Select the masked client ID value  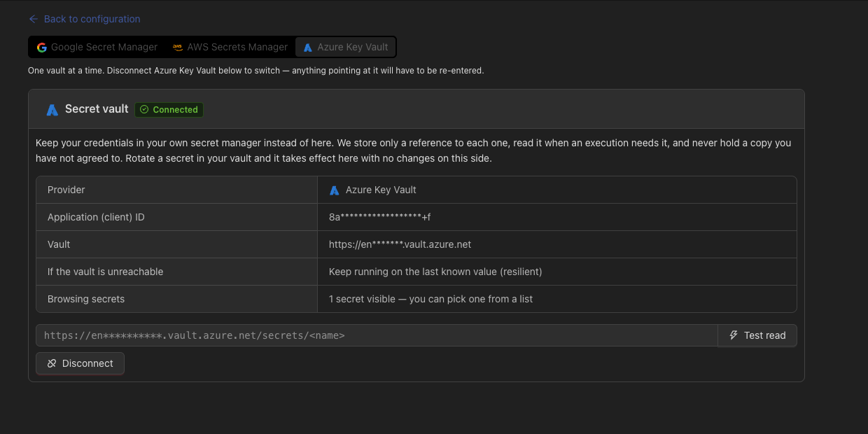point(379,217)
